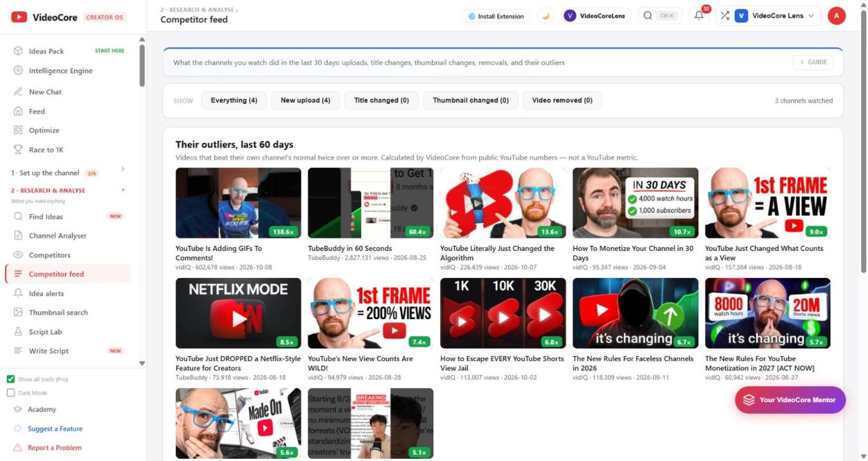Click Race to 1K trophy icon
Viewport: 868px width, 461px height.
point(18,150)
